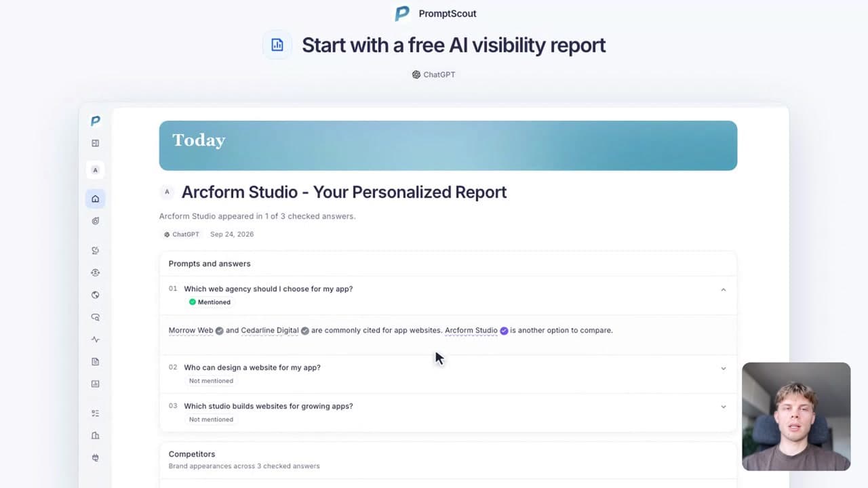Click "Not mentioned" under the growing apps prompt

point(211,420)
